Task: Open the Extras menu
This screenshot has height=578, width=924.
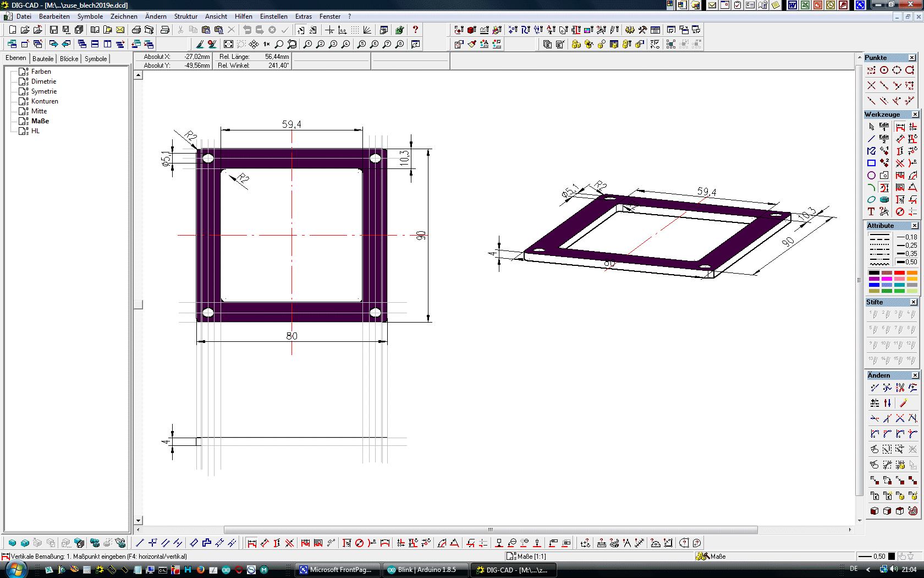Action: pos(304,17)
